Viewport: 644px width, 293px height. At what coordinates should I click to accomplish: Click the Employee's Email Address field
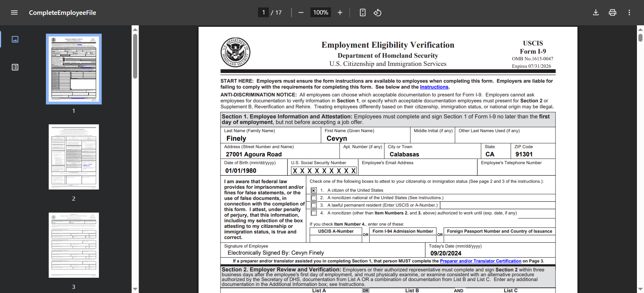pos(418,171)
